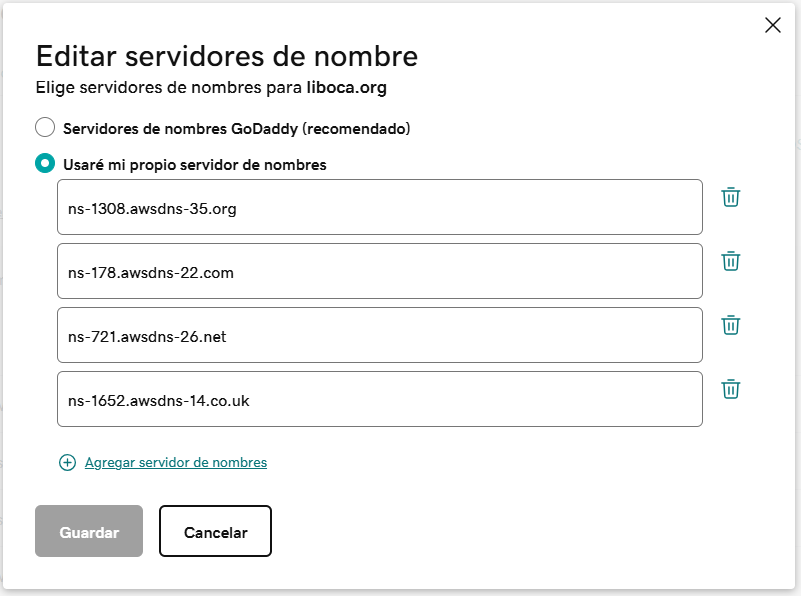Focus the ns-1308.awsdns-35.org input field

pos(379,208)
